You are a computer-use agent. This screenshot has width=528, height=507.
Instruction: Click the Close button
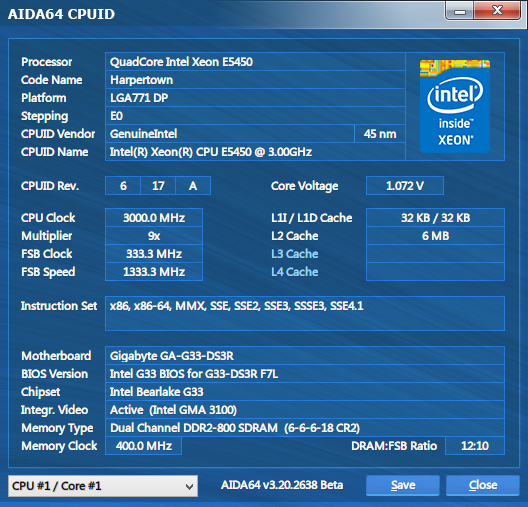[x=483, y=485]
